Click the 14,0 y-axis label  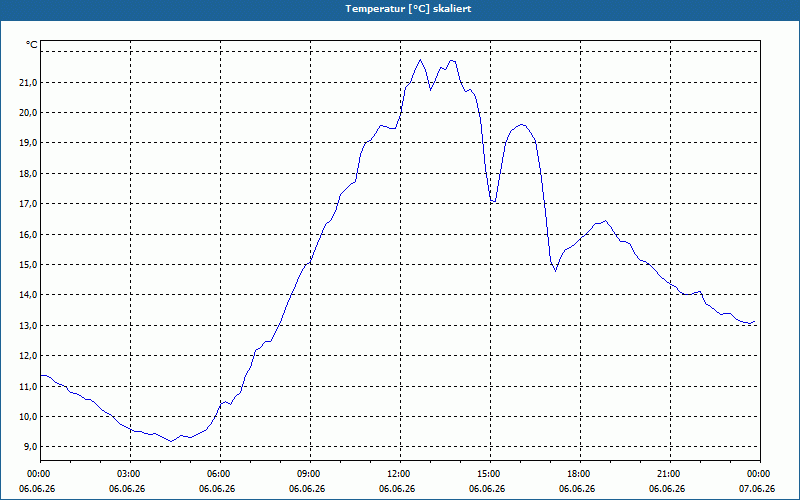tap(28, 295)
